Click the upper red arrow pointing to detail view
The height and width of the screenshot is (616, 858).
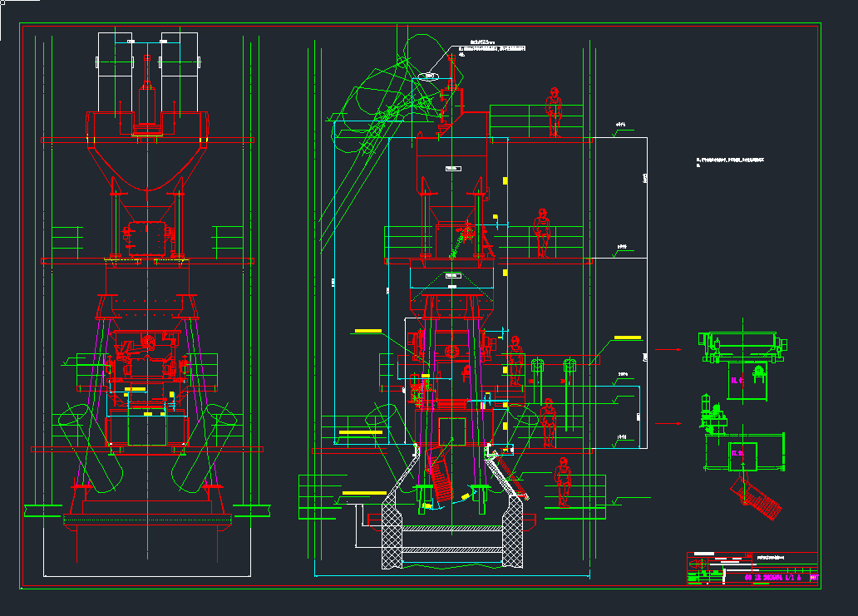tap(668, 350)
